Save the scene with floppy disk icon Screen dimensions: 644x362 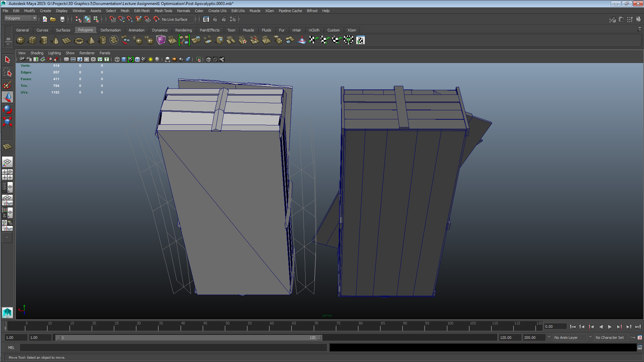(62, 19)
